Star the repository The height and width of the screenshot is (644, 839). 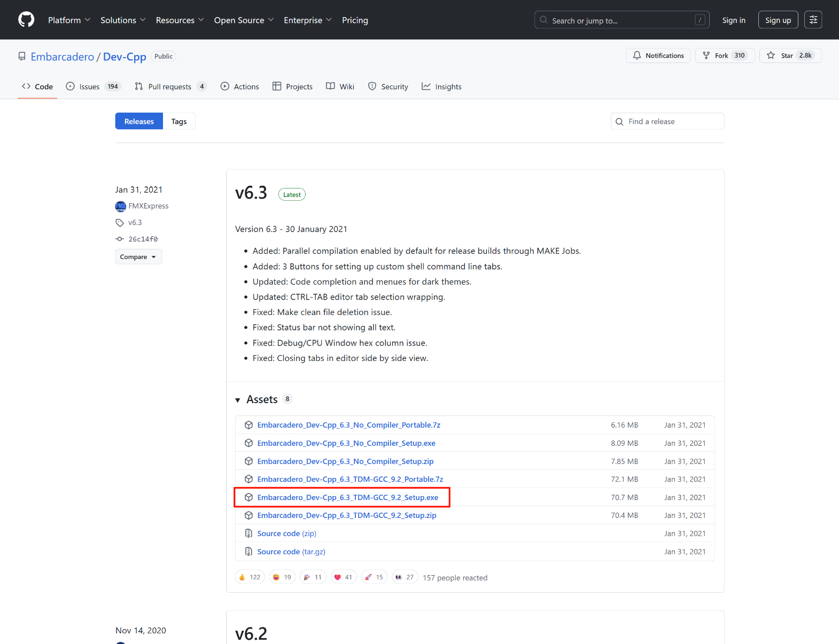pos(790,56)
